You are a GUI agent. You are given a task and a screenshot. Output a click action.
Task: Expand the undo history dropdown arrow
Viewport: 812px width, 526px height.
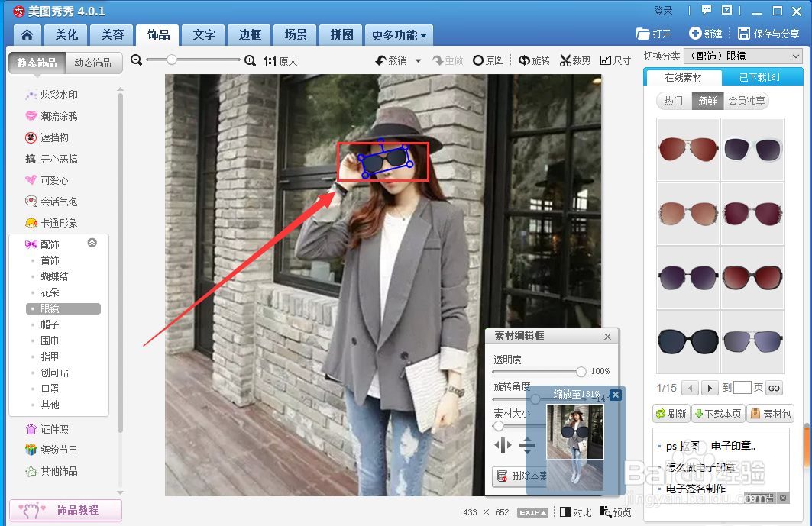[419, 61]
